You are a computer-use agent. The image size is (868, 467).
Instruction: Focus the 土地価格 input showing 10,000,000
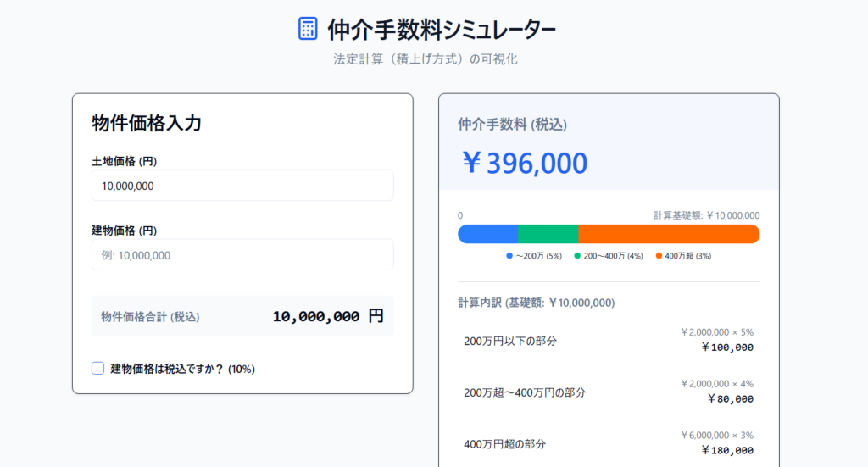[x=242, y=186]
